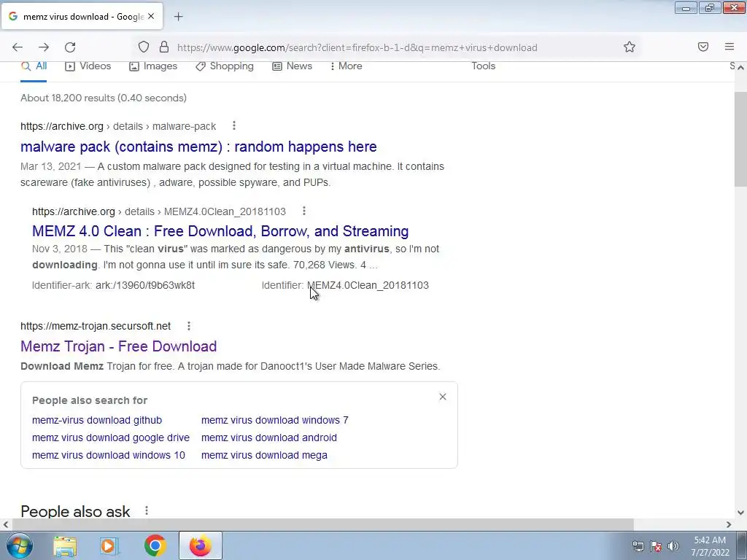Open the tracking protection shield icon
This screenshot has width=747, height=560.
tap(144, 47)
